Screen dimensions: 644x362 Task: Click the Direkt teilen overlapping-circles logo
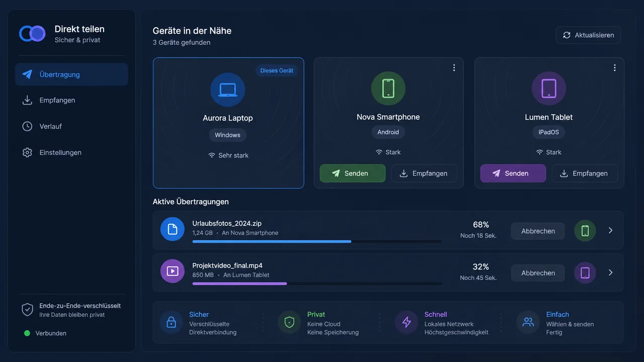pyautogui.click(x=32, y=34)
